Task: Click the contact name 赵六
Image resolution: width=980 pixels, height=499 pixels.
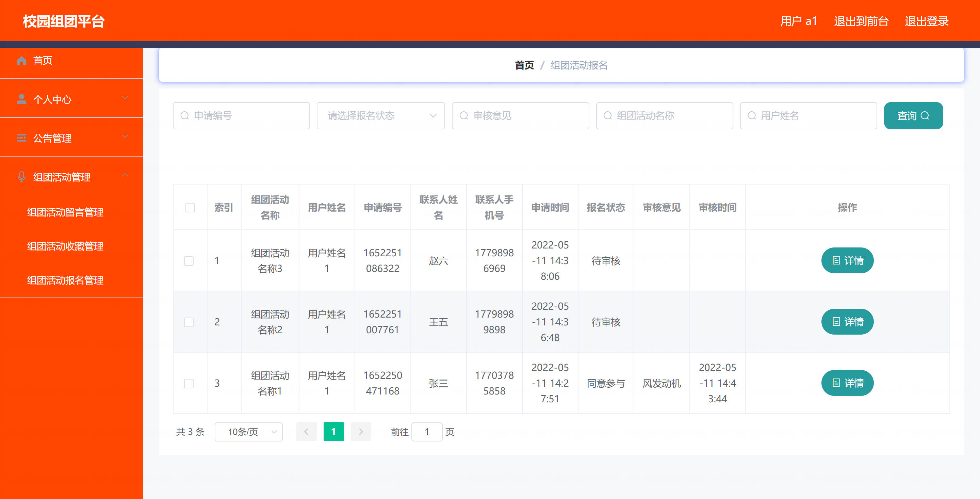Action: tap(438, 261)
